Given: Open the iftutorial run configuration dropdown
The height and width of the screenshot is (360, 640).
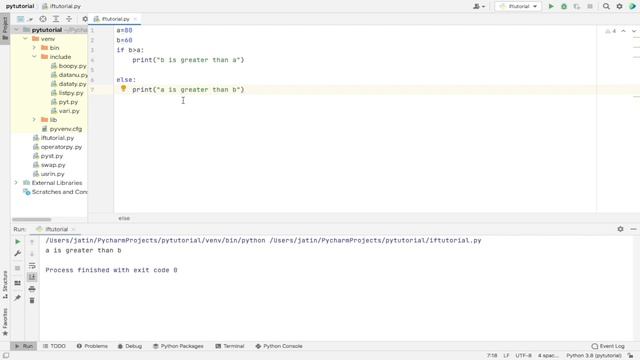Looking at the screenshot, I should pyautogui.click(x=518, y=7).
